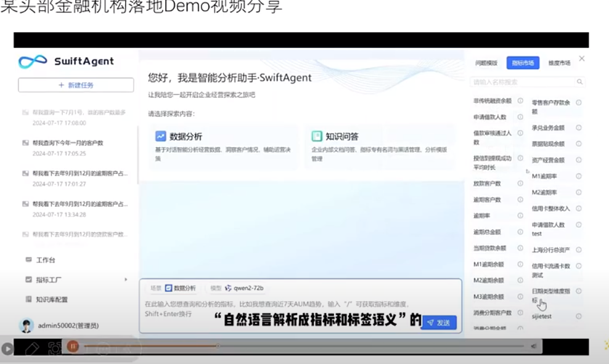Open the 模型 qwen2-72b model selector
609x364 pixels.
click(x=237, y=288)
